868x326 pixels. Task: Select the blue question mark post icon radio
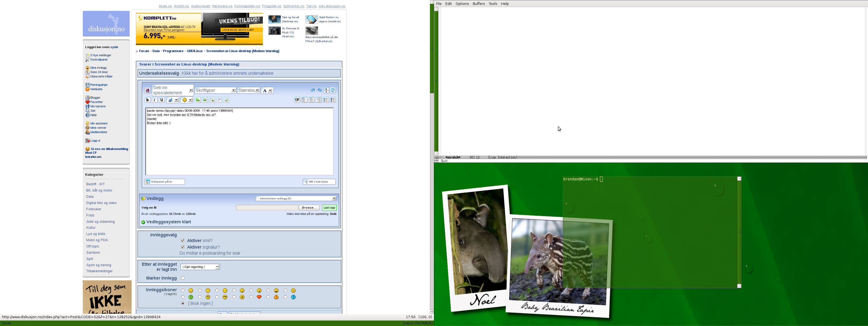(285, 297)
